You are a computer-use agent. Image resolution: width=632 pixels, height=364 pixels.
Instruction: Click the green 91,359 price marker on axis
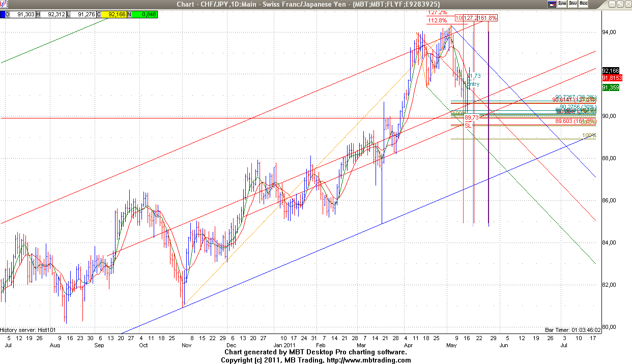[x=611, y=87]
